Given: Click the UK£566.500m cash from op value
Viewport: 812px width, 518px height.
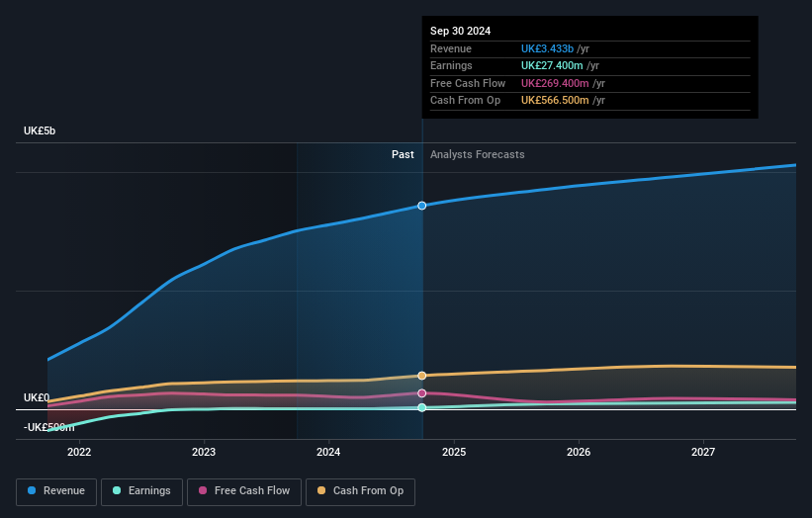Looking at the screenshot, I should click(555, 101).
